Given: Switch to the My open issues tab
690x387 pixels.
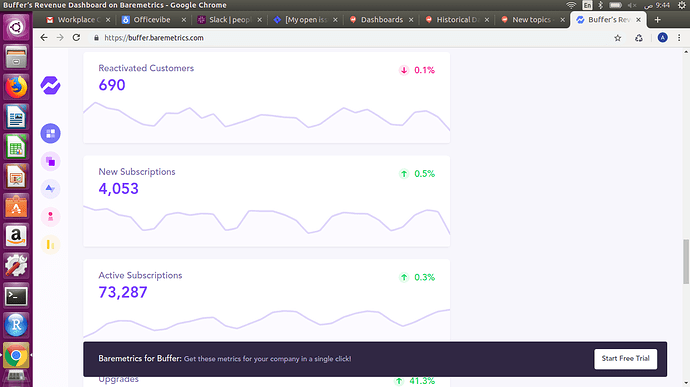Looking at the screenshot, I should 305,20.
